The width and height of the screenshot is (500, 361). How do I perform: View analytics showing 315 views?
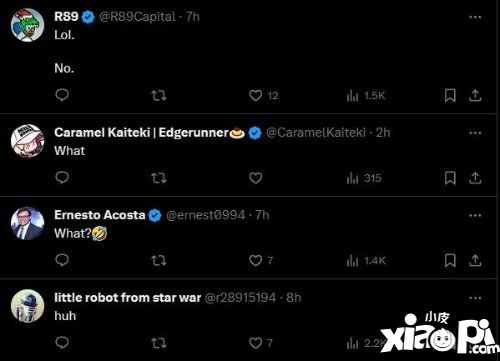point(364,178)
